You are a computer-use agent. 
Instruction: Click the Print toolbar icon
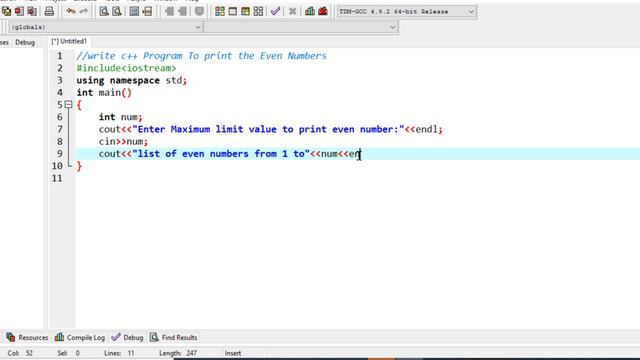[49, 11]
